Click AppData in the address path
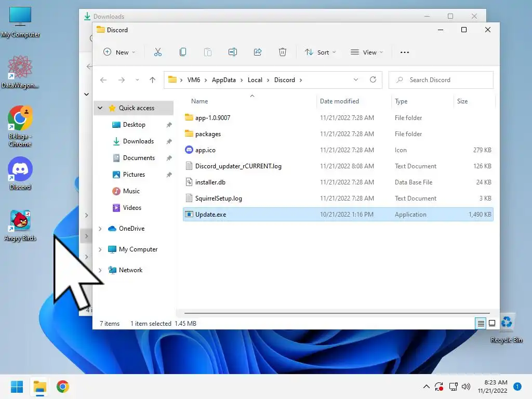The width and height of the screenshot is (532, 399). point(223,80)
